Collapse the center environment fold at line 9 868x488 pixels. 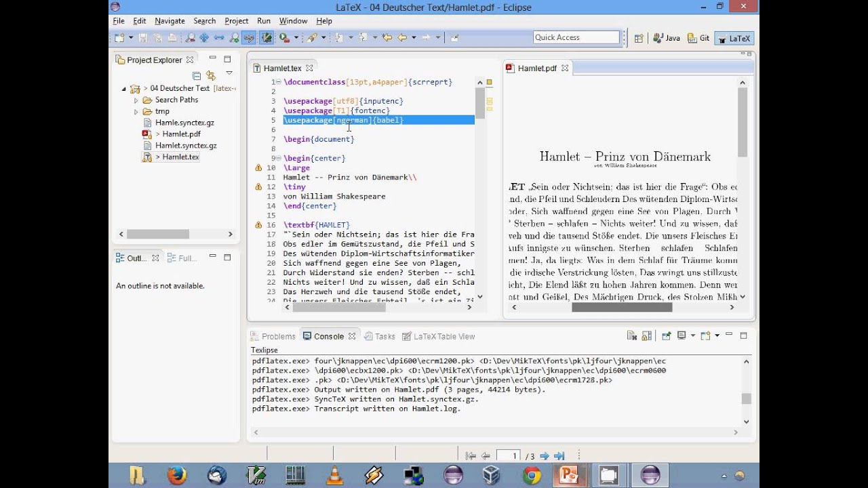coord(279,158)
